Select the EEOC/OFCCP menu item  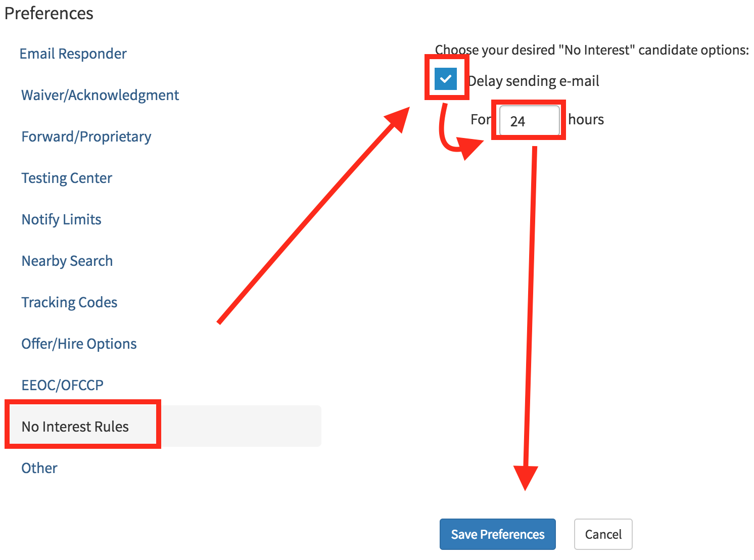click(63, 385)
